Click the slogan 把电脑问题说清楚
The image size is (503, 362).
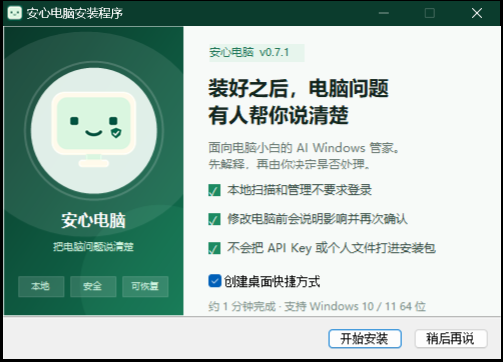click(93, 247)
